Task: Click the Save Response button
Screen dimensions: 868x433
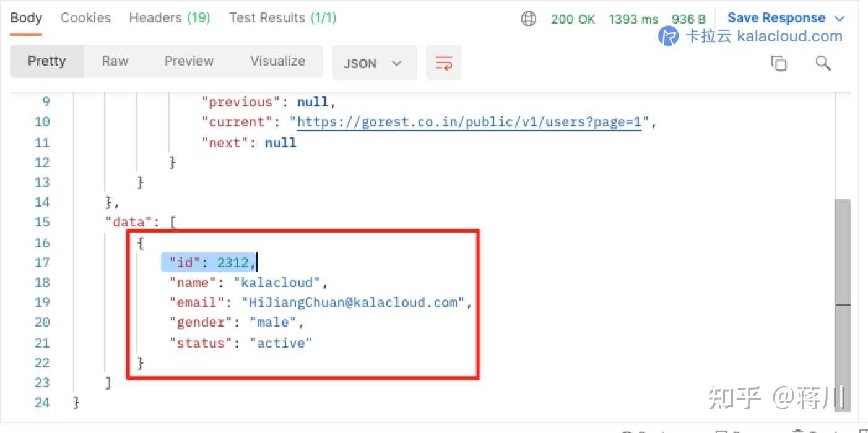Action: pyautogui.click(x=776, y=17)
